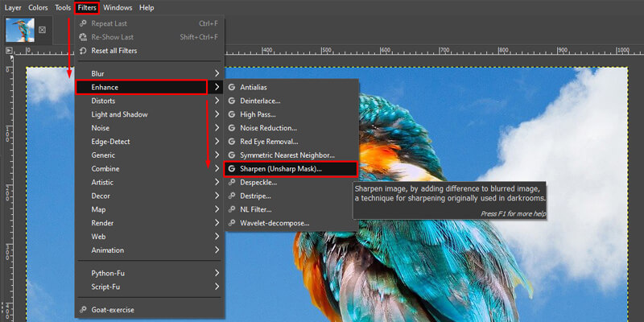Expand the Combine submenu

point(150,168)
